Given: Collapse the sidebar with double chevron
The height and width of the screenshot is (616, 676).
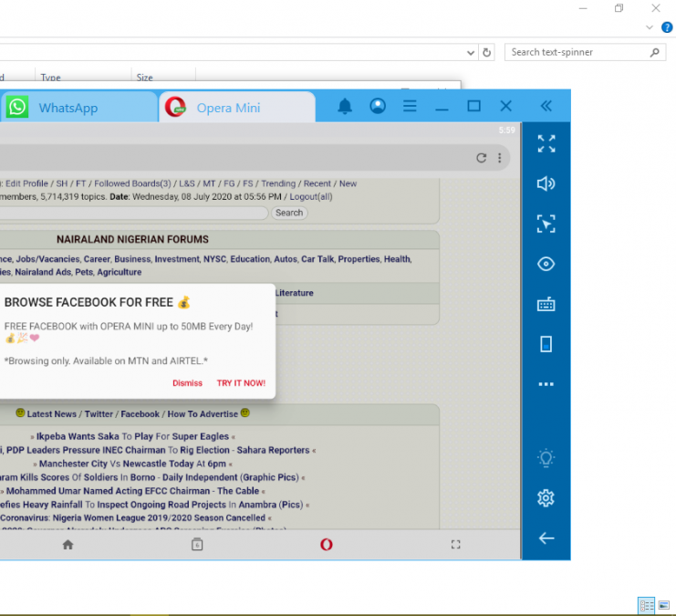Looking at the screenshot, I should tap(546, 107).
